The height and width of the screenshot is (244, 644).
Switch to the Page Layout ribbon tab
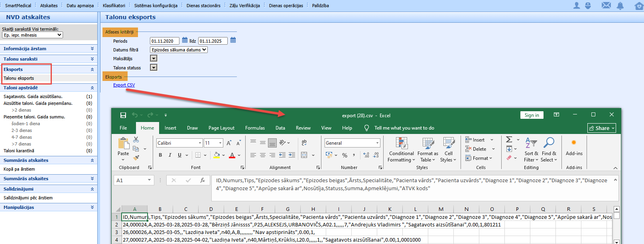[221, 128]
